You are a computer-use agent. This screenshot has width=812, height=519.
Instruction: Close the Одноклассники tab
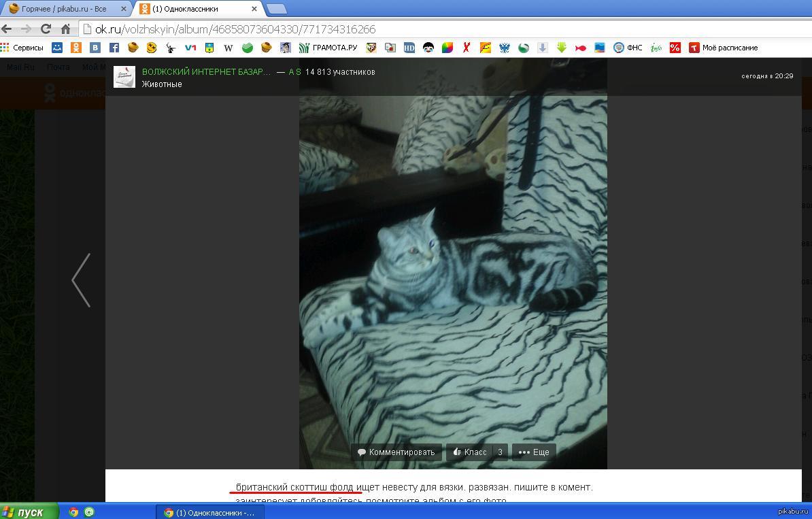[254, 9]
